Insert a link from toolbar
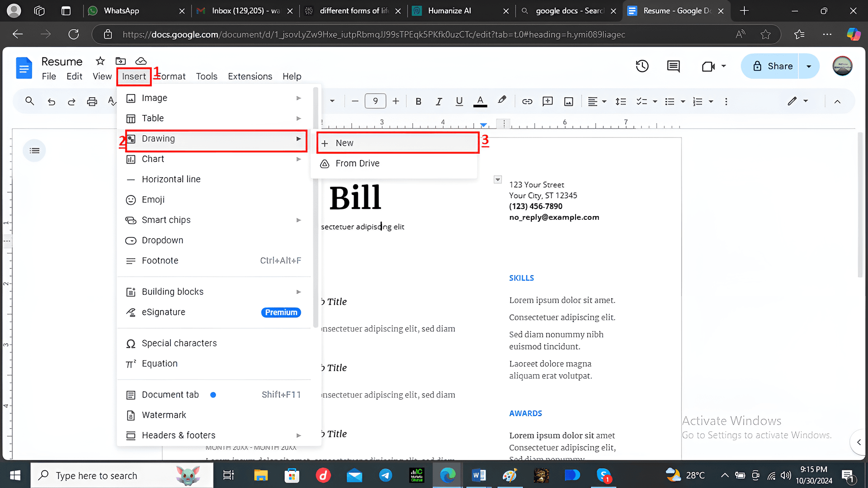 pos(527,102)
